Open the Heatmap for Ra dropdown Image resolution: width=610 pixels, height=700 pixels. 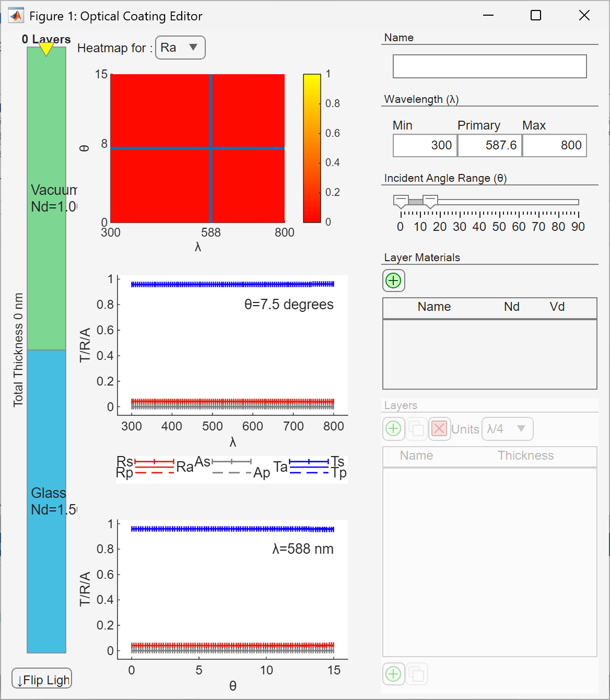tap(180, 48)
